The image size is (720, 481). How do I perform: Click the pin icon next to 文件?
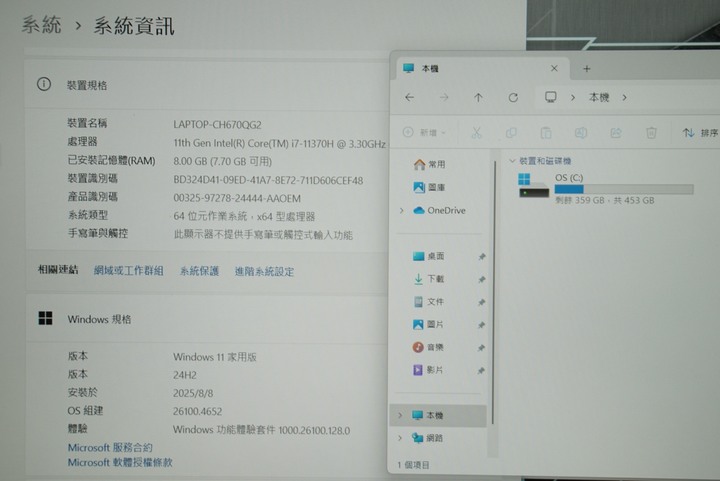click(481, 302)
